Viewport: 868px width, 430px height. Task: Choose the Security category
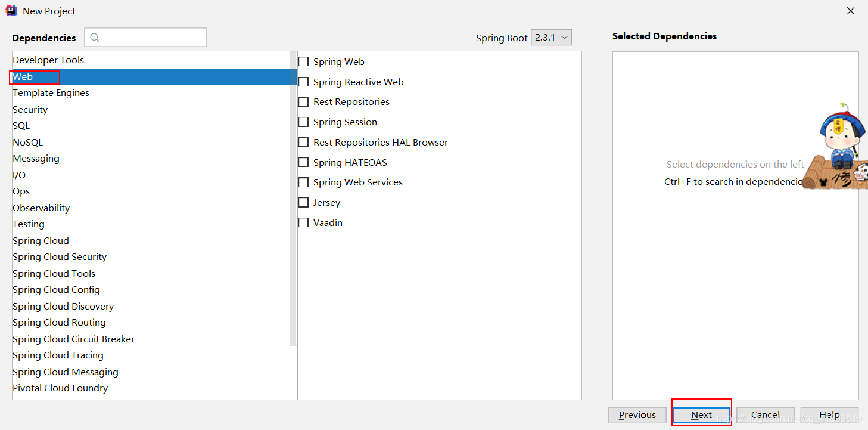click(151, 109)
